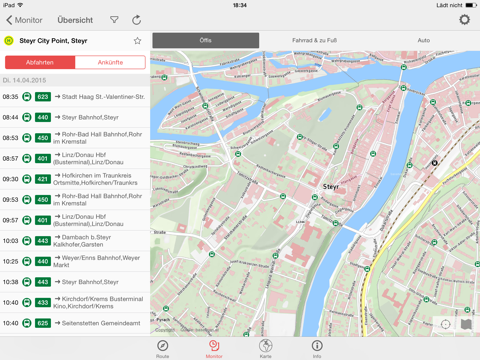
Task: Open the Monitor tab in bottom bar
Action: point(214,349)
